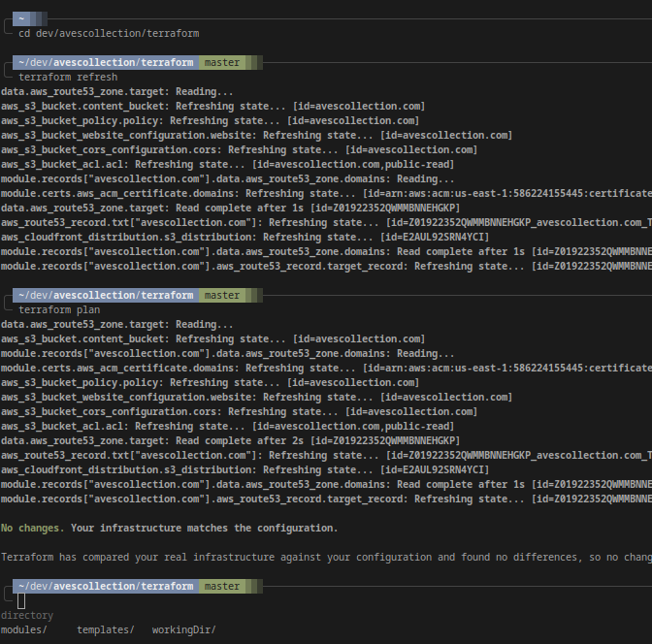This screenshot has width=652, height=644.
Task: Click the aws_s3_bucket_cors_configuration.cors line in plan output
Action: tap(239, 411)
